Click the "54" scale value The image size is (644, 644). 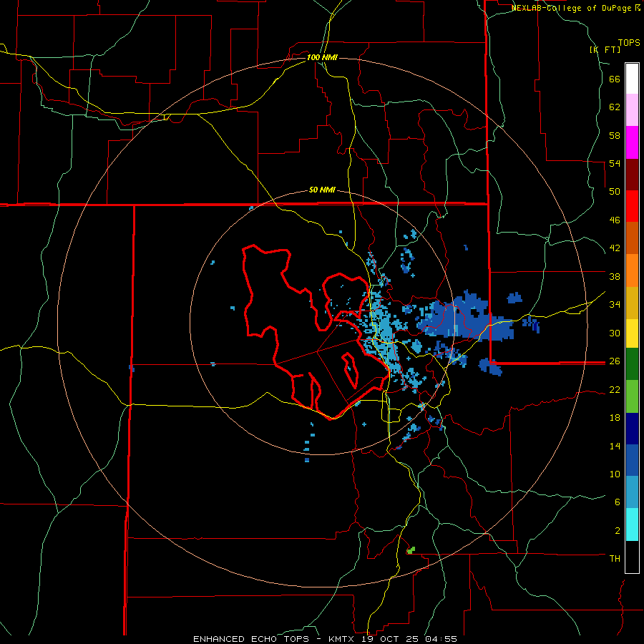click(615, 163)
